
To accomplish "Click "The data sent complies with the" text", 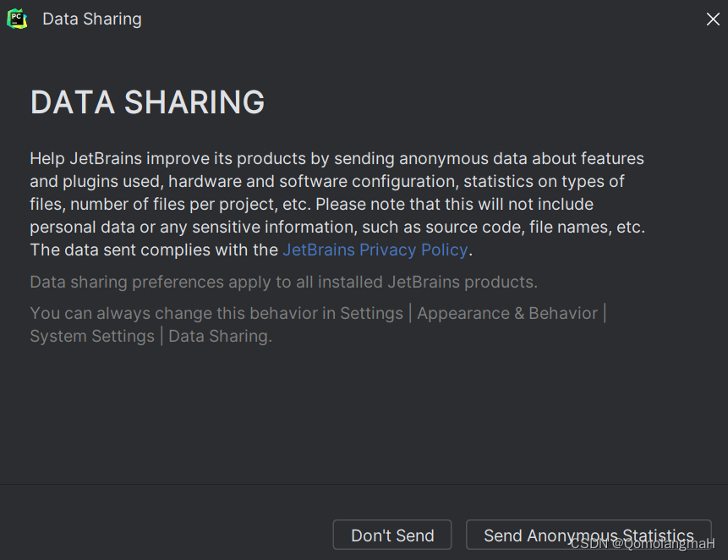I will point(154,250).
